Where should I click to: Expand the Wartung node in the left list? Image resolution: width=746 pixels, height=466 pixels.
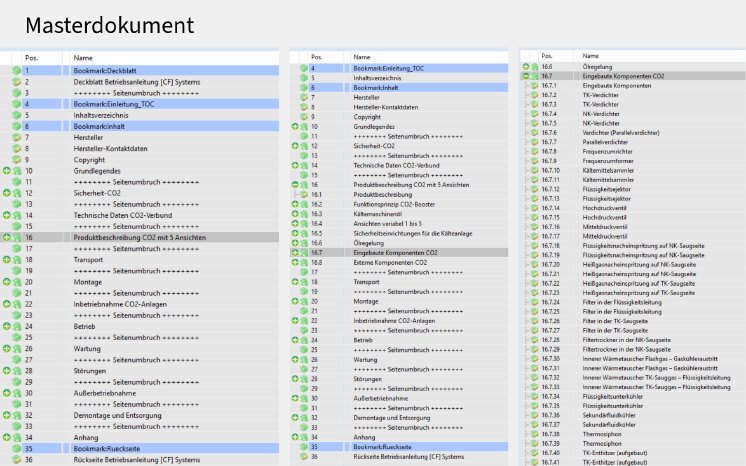(x=7, y=348)
